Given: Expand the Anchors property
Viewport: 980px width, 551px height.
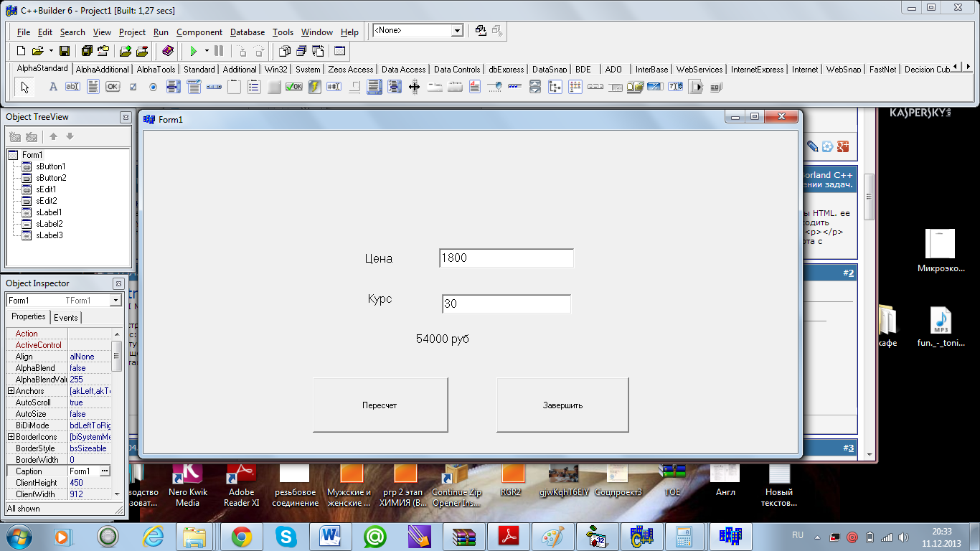Looking at the screenshot, I should point(11,391).
